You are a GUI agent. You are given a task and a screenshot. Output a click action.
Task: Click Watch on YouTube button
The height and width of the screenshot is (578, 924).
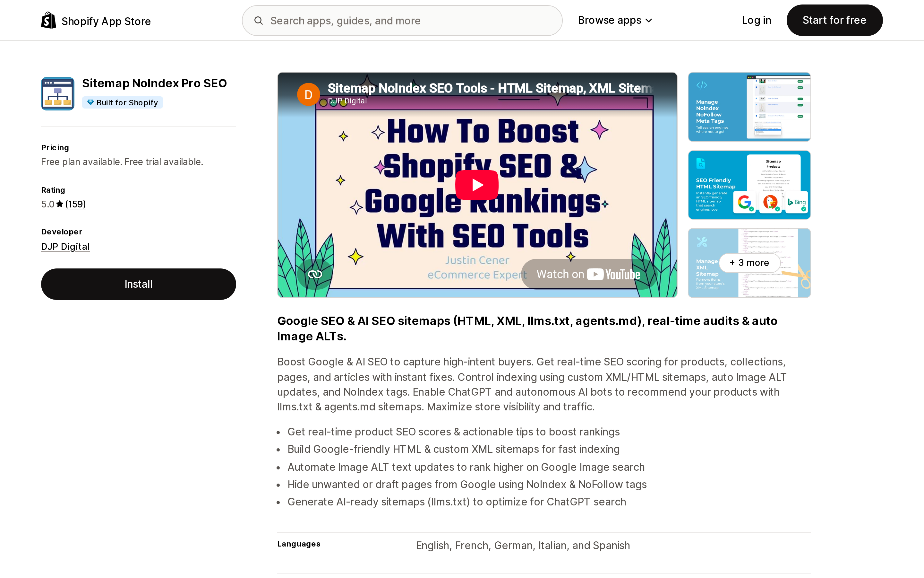pyautogui.click(x=588, y=274)
